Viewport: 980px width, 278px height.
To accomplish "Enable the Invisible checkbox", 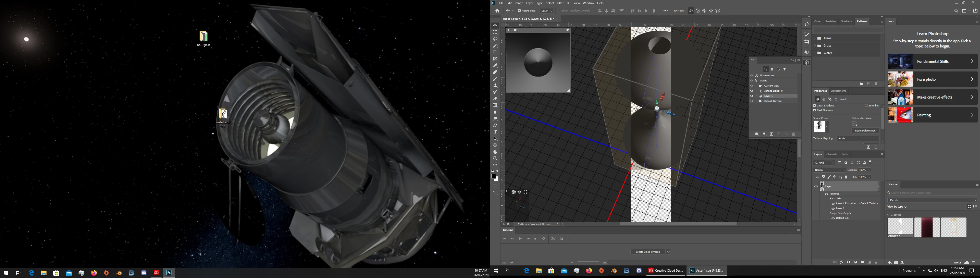I will (x=866, y=105).
